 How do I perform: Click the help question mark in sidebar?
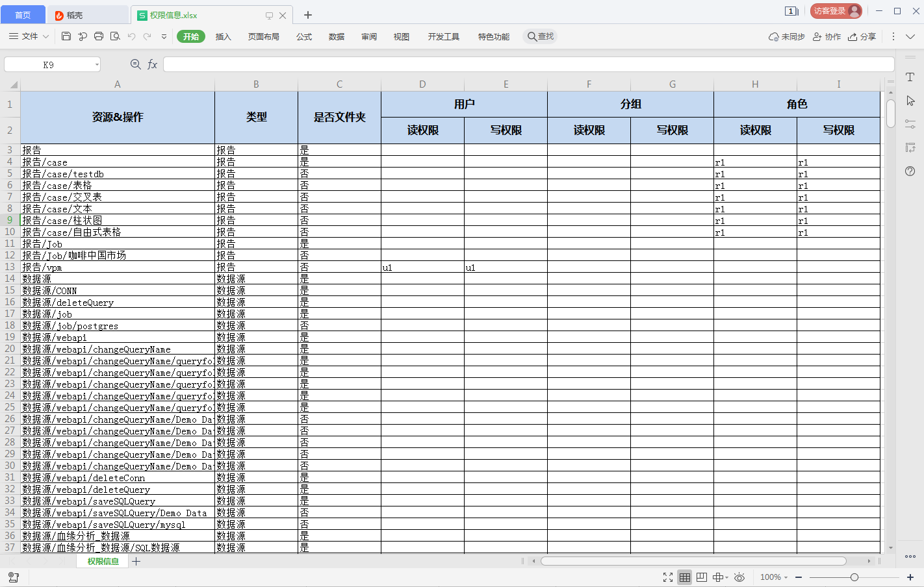910,171
